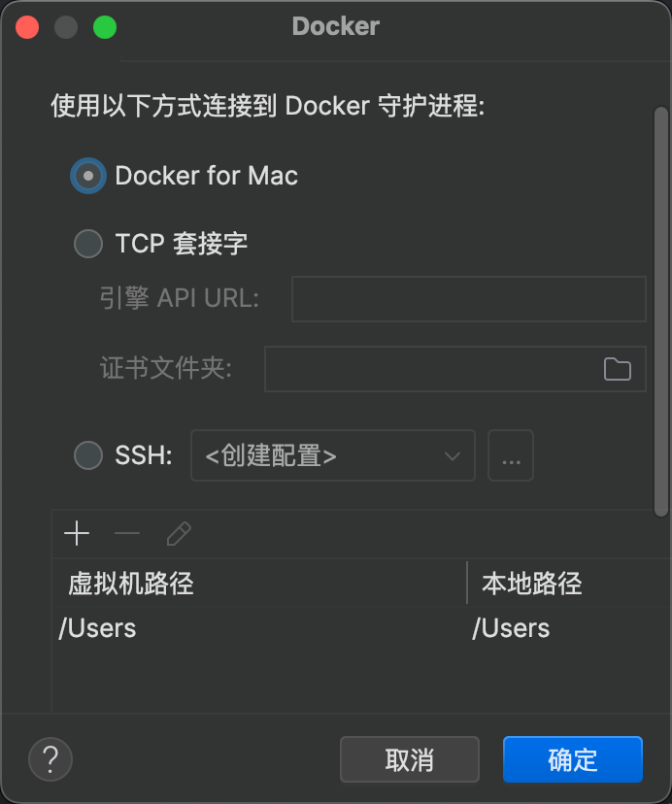Click the pencil edit mapping icon
Screen dimensions: 672x804
click(x=179, y=533)
